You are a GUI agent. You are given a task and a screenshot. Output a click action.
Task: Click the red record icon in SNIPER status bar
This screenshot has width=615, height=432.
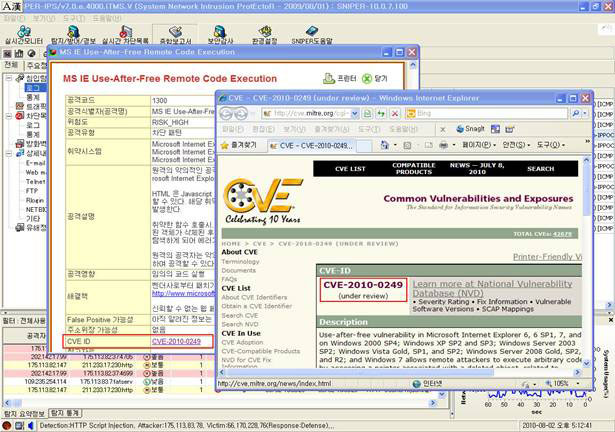[7, 425]
